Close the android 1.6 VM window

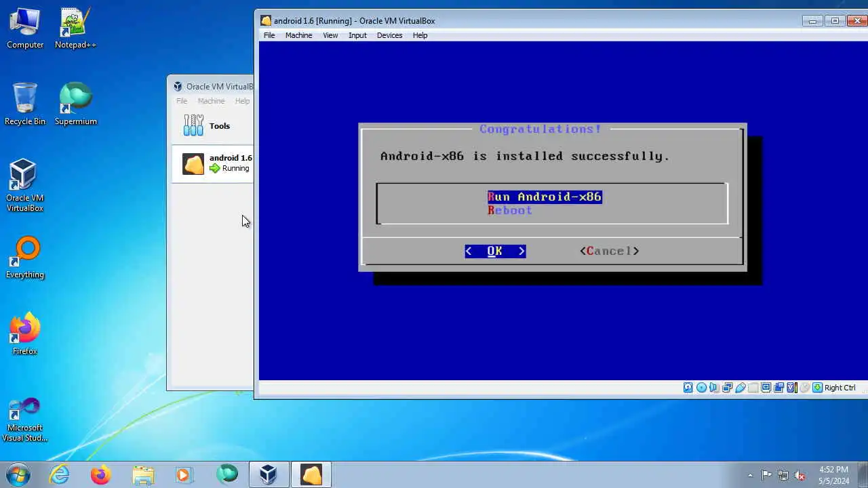click(856, 21)
